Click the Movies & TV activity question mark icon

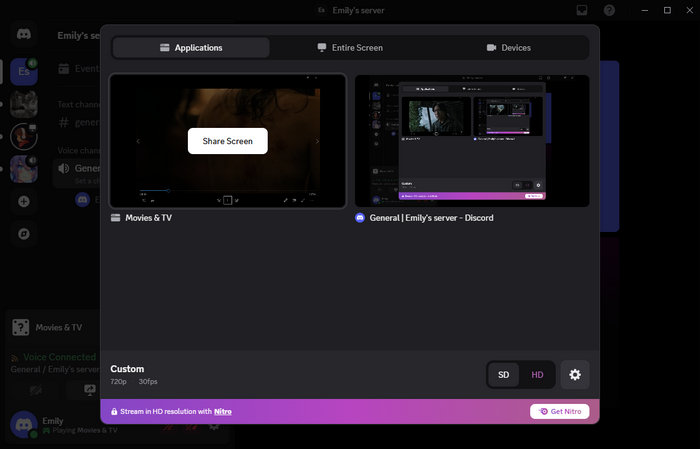coord(21,328)
